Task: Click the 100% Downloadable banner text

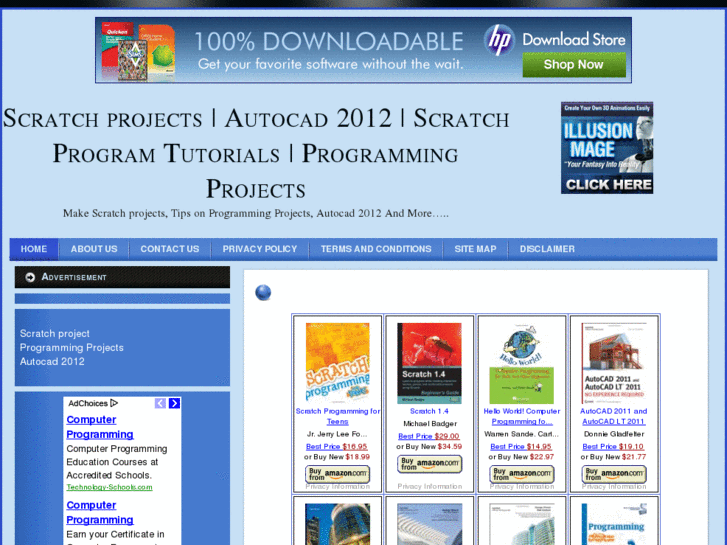Action: (x=329, y=41)
